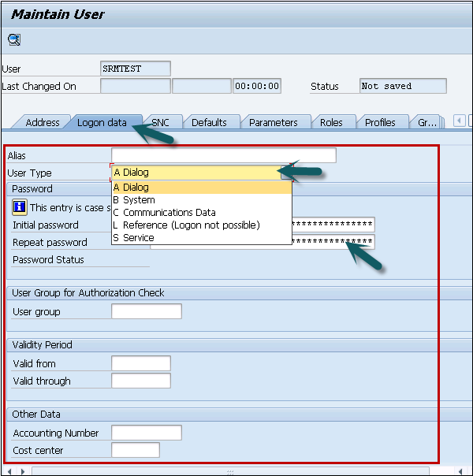Click the Valid from date field

[x=141, y=363]
